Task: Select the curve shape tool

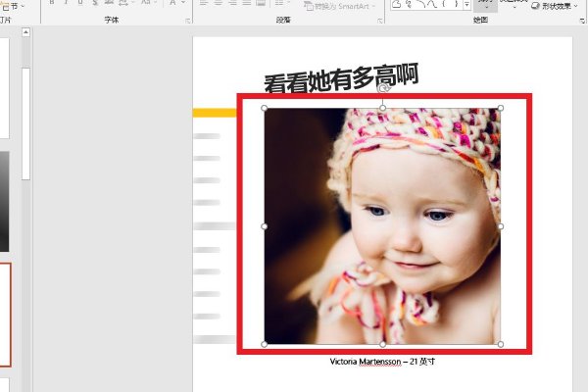Action: point(432,4)
